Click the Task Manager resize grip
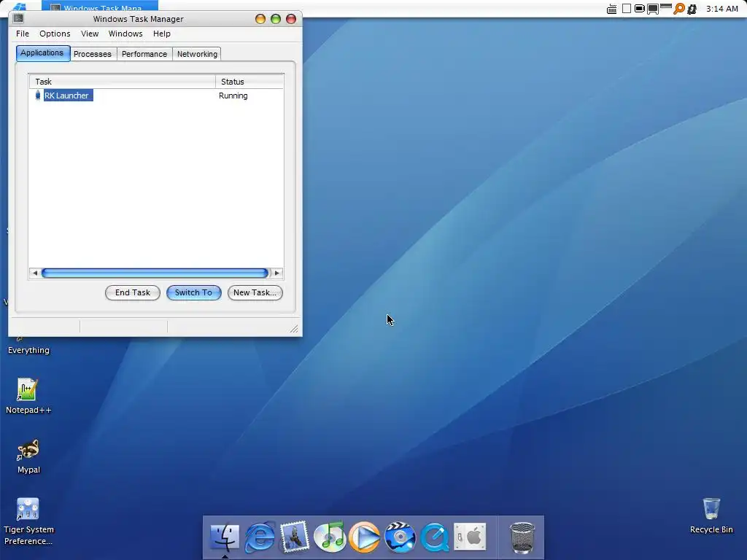The height and width of the screenshot is (560, 747). (x=294, y=329)
